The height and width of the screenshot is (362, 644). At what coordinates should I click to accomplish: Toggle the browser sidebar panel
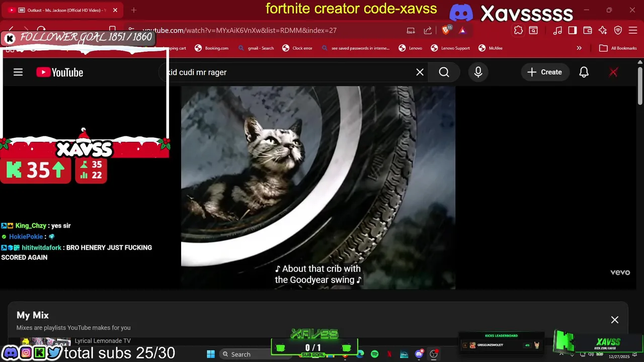[573, 31]
